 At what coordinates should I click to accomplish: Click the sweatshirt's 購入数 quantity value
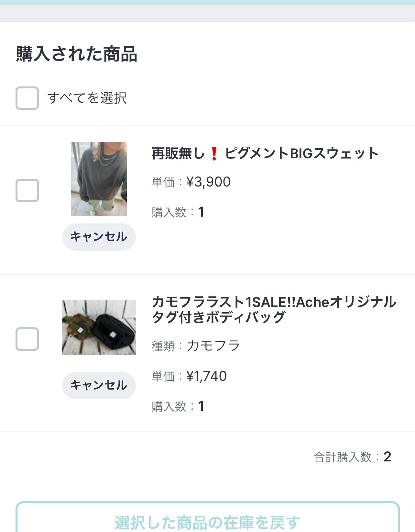(201, 212)
